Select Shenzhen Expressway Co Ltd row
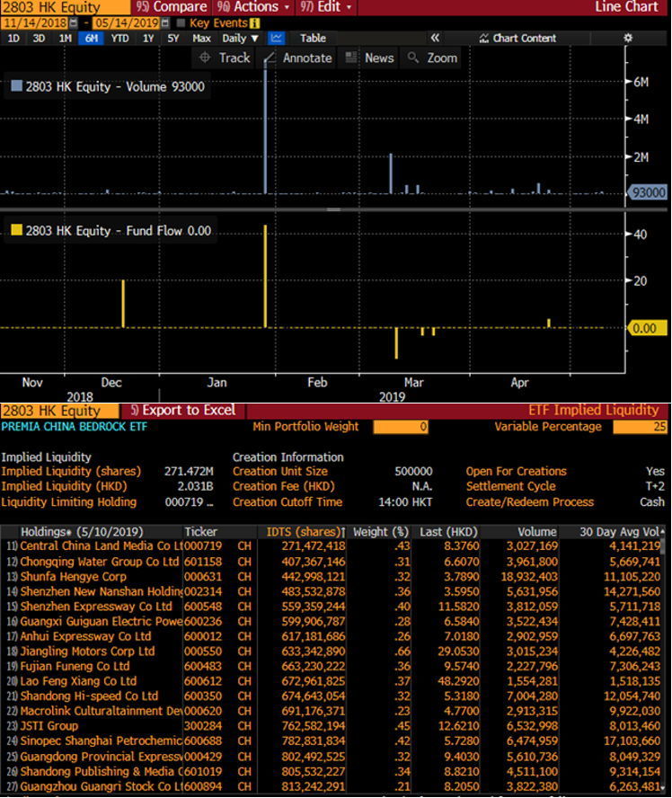Screen dimensions: 672x798 [x=333, y=607]
